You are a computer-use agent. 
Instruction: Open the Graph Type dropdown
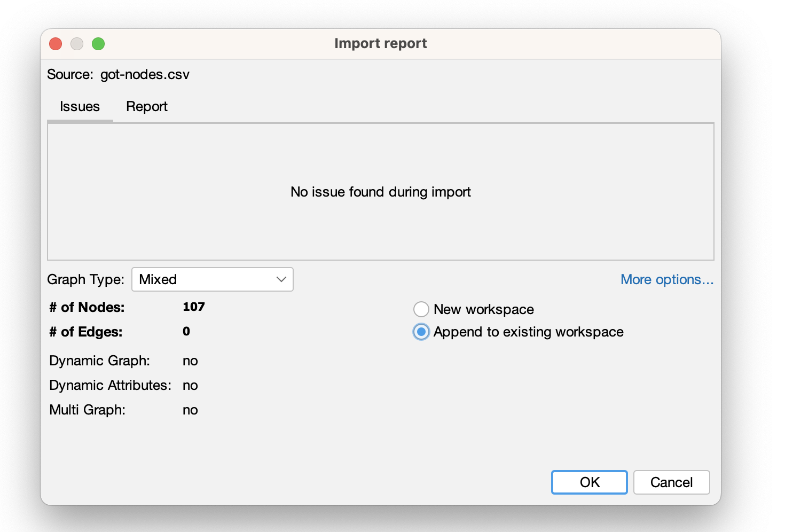[212, 279]
